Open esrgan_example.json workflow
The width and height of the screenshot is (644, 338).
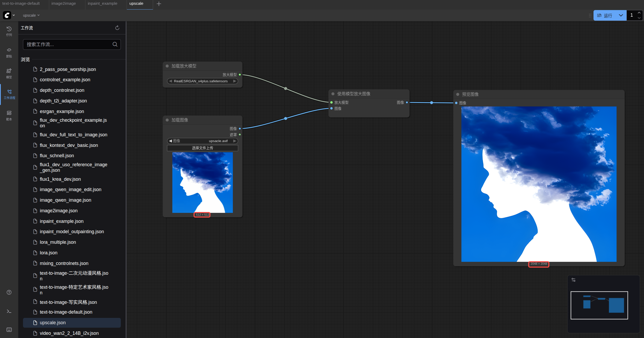coord(72,111)
